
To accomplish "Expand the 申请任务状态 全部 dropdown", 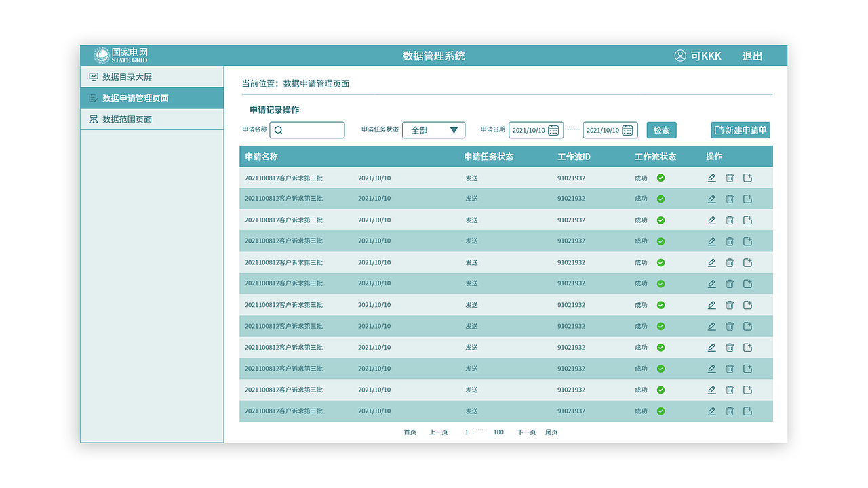I will tap(433, 130).
